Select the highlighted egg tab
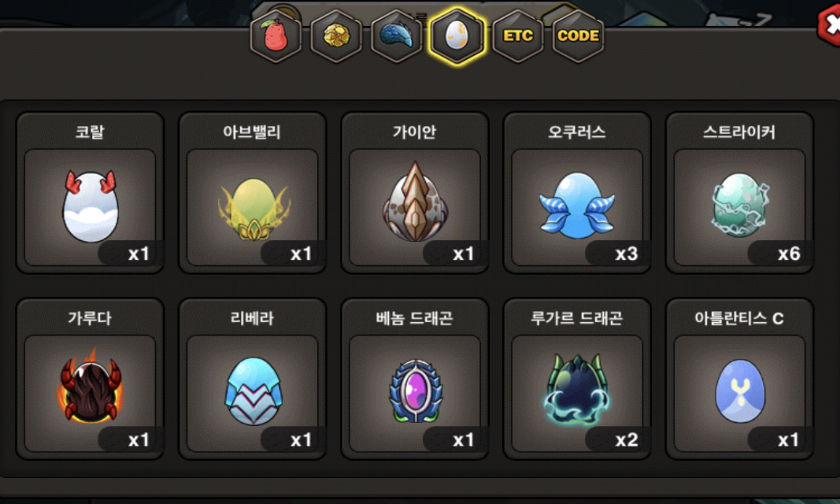 pyautogui.click(x=457, y=37)
